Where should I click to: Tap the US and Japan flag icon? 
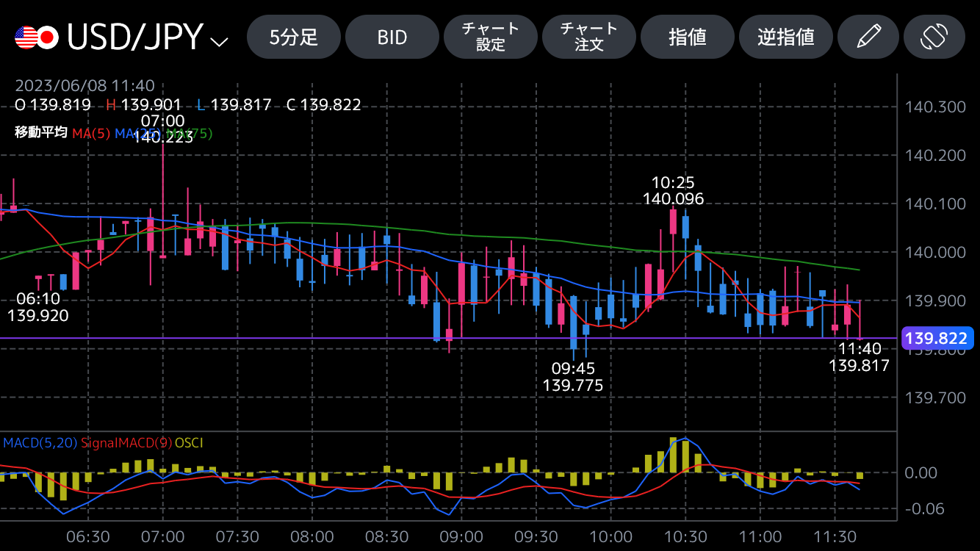[37, 37]
